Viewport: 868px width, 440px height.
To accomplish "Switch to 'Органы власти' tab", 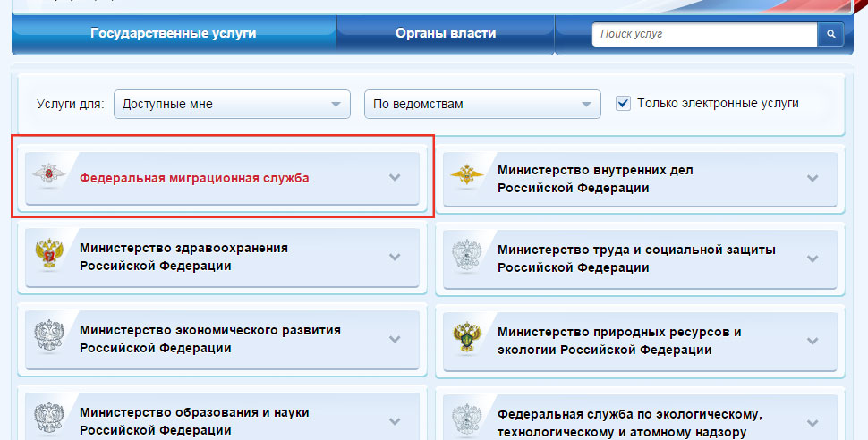I will click(445, 33).
